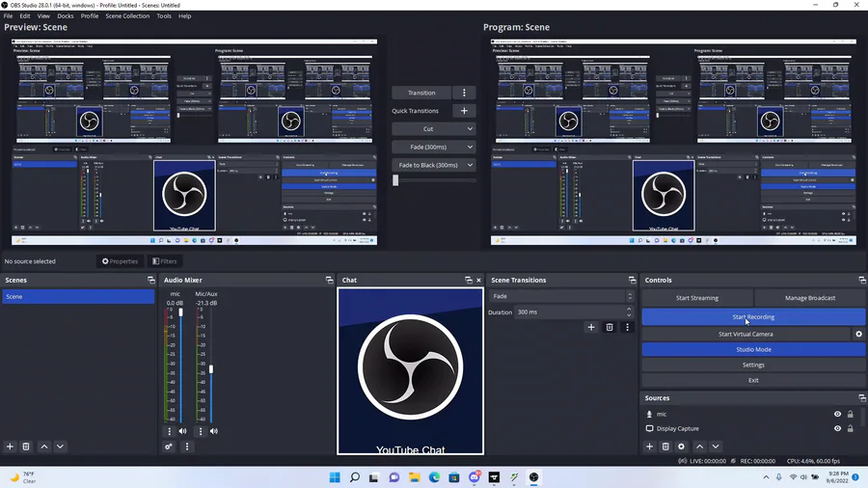Screen dimensions: 868x488
Task: Move scene up in the Scenes list
Action: [x=44, y=447]
